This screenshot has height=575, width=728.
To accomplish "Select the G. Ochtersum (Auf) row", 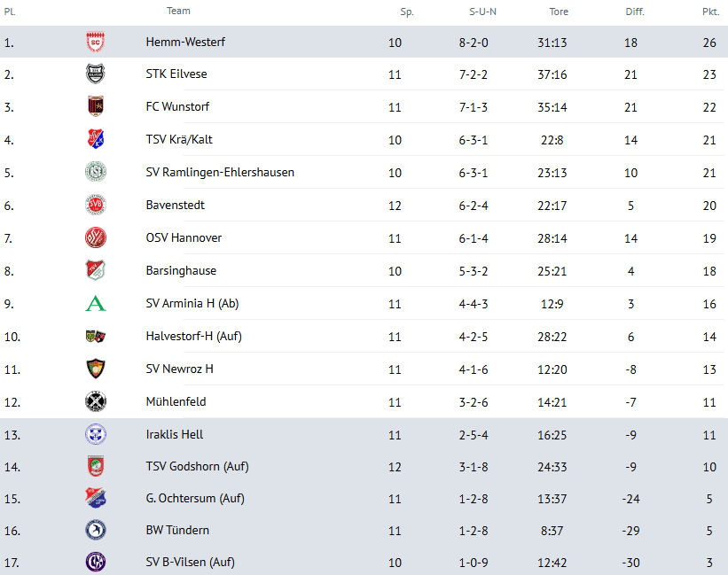I will tap(364, 499).
